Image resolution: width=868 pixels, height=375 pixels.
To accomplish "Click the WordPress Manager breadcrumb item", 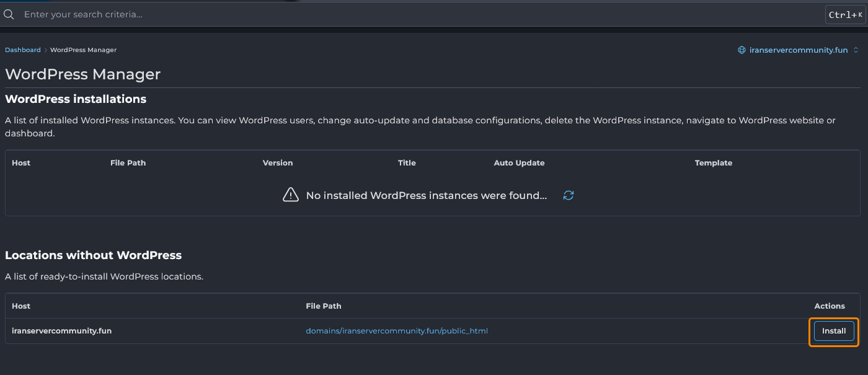I will (83, 50).
